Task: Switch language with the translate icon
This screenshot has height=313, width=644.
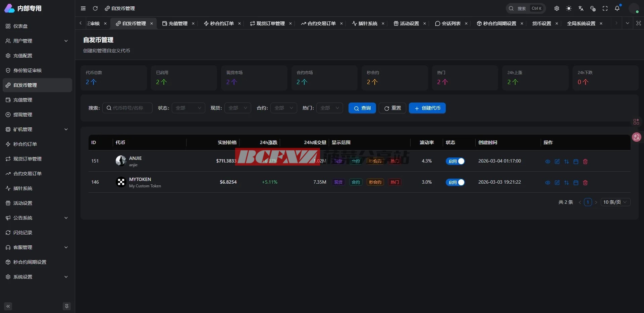Action: 581,8
